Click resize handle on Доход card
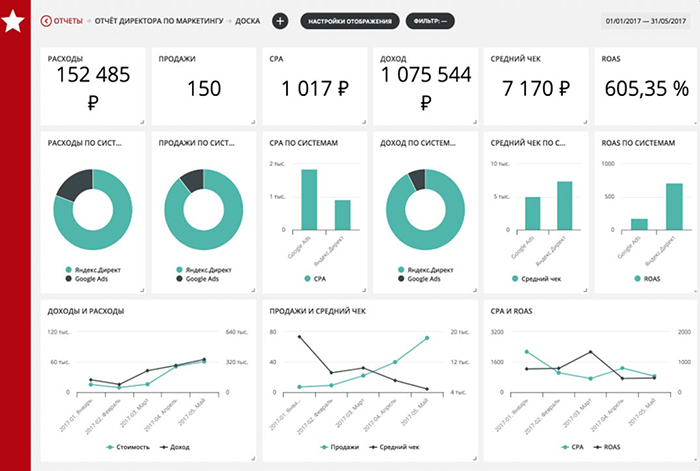This screenshot has height=471, width=700. click(476, 122)
